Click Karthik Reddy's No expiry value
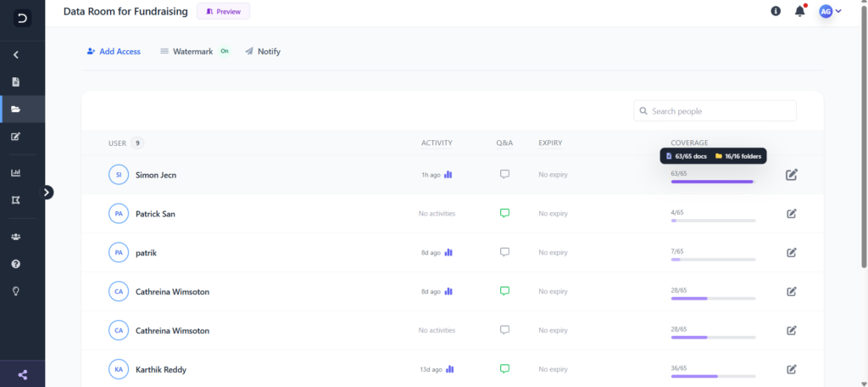Screen dimensions: 868x387 [553, 369]
